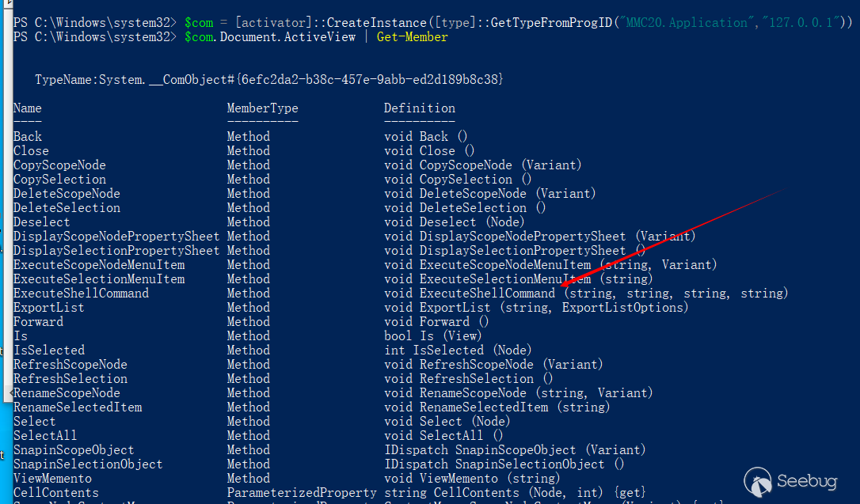Click the ExecuteShellCommand method name in Name column
Viewport: 860px width, 504px height.
pyautogui.click(x=81, y=293)
